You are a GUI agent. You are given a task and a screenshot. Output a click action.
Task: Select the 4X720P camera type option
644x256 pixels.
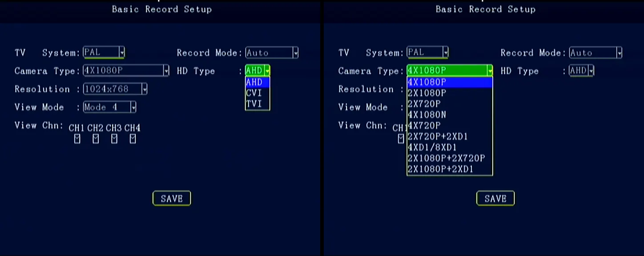(x=423, y=125)
